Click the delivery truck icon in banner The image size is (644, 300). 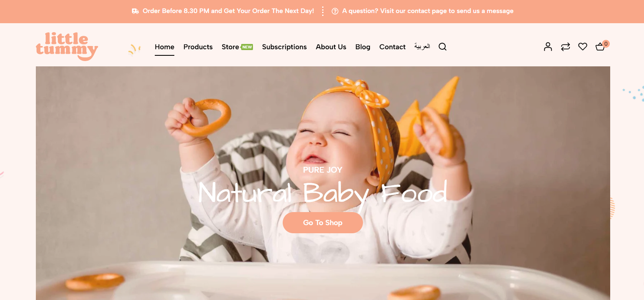[135, 11]
